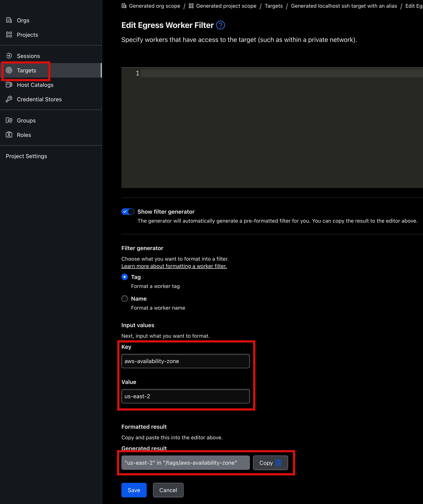Navigate to Generated project scope breadcrumb
The image size is (423, 504).
point(226,6)
